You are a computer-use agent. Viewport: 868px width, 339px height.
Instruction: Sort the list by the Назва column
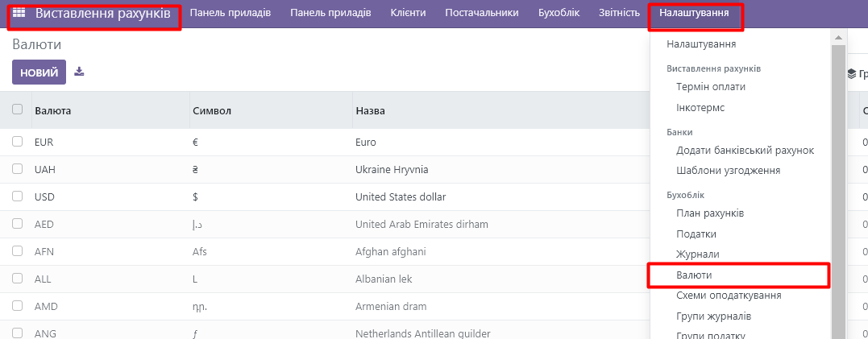pyautogui.click(x=370, y=110)
